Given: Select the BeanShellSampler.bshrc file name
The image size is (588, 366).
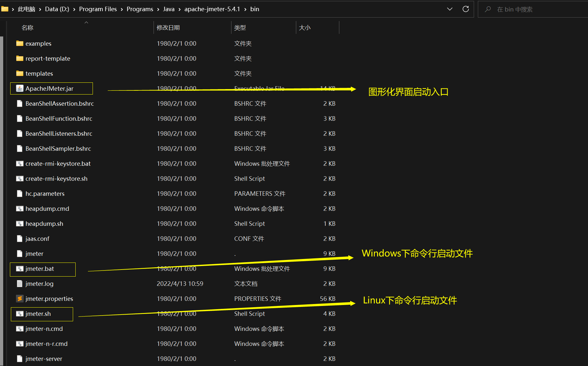Looking at the screenshot, I should pyautogui.click(x=58, y=149).
